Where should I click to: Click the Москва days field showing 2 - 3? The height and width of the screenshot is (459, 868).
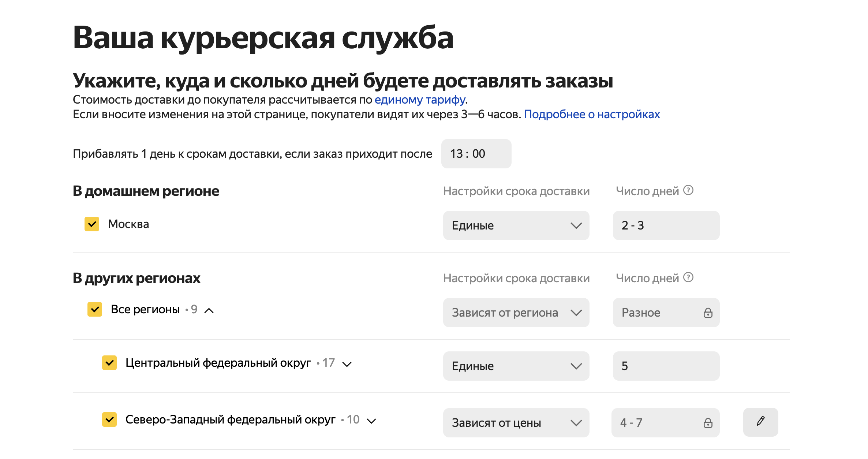[x=666, y=225]
